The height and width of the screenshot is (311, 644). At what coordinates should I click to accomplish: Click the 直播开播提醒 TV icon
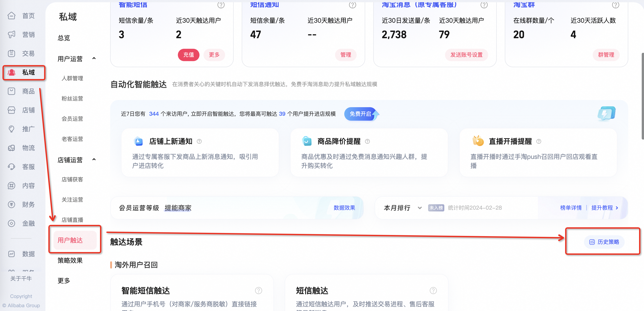[x=478, y=141]
